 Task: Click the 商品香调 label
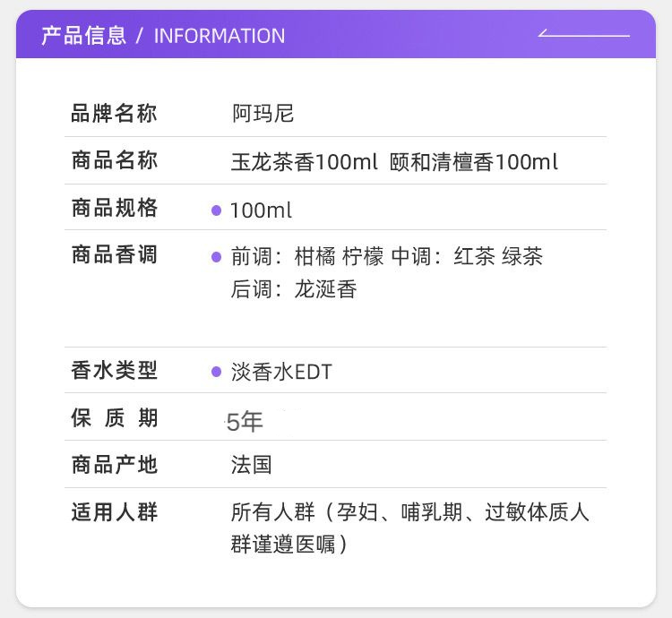tap(114, 255)
